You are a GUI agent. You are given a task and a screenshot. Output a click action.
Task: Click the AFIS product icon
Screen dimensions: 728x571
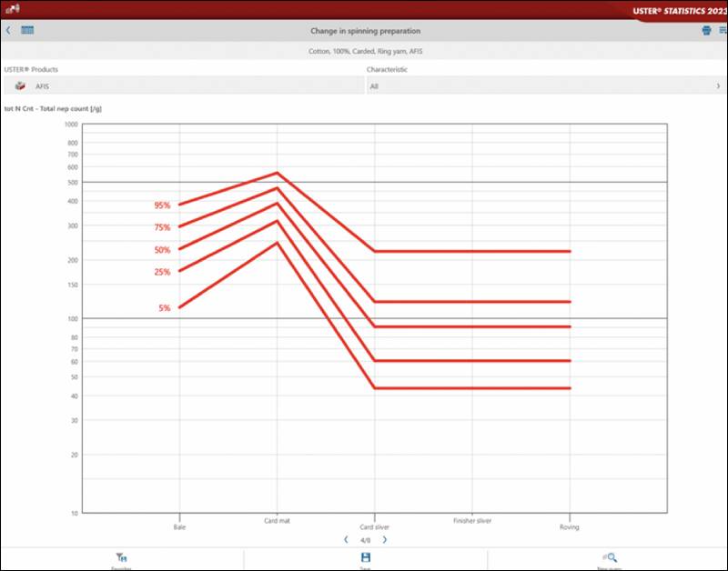(20, 85)
